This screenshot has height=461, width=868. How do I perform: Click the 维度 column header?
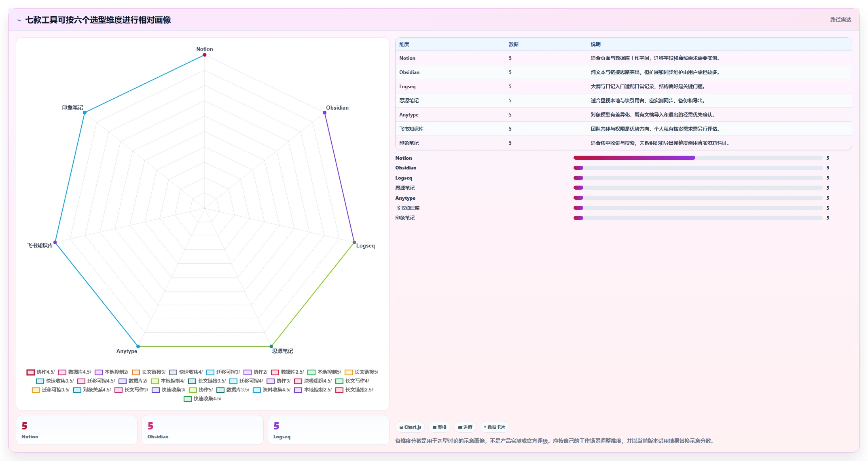404,44
